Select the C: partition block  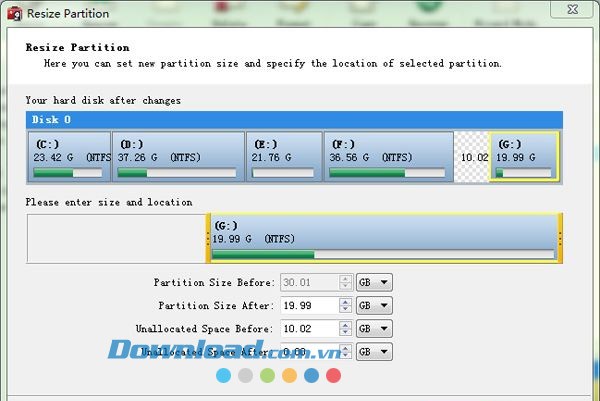pyautogui.click(x=69, y=157)
